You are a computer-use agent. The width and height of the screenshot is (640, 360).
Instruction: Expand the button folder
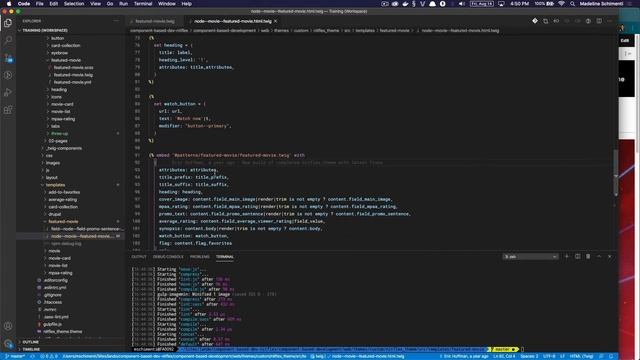(x=57, y=38)
